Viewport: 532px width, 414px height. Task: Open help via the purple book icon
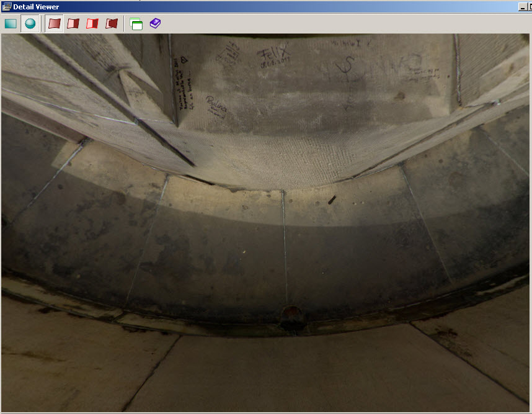click(x=155, y=24)
